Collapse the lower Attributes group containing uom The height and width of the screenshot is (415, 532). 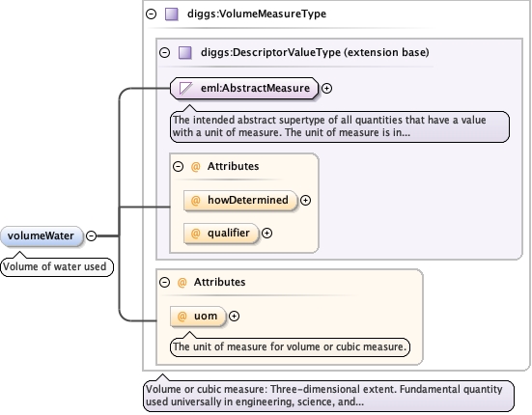coord(164,282)
